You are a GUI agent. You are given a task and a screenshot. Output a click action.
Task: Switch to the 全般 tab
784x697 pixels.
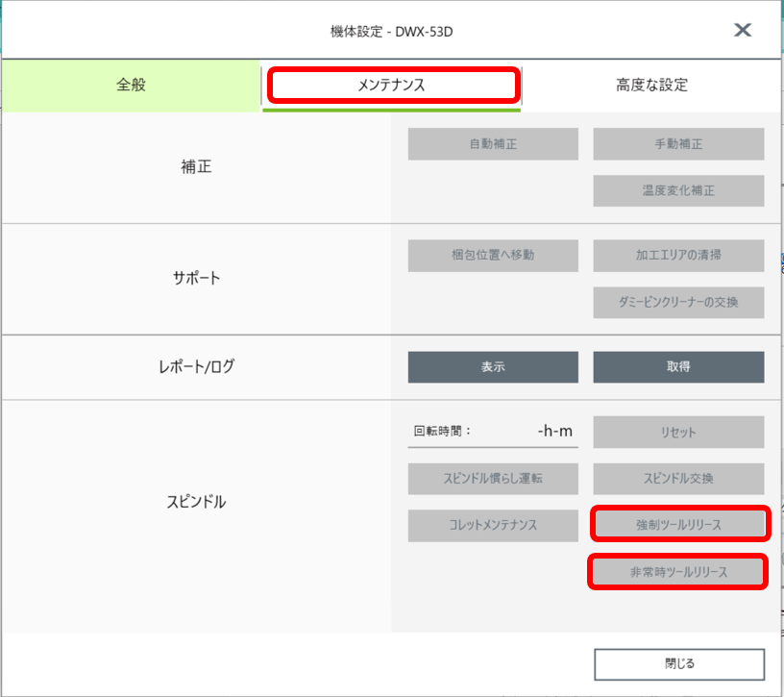tap(131, 85)
